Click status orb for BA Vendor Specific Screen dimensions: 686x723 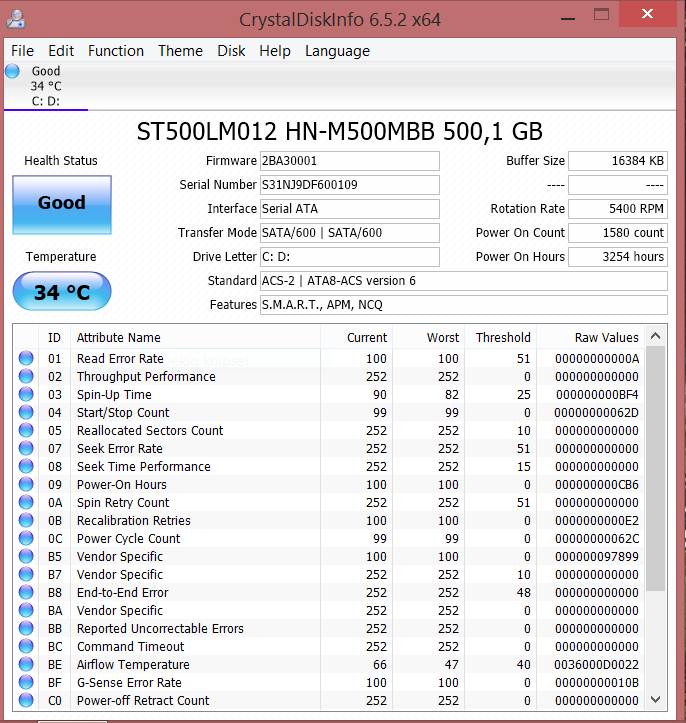26,610
